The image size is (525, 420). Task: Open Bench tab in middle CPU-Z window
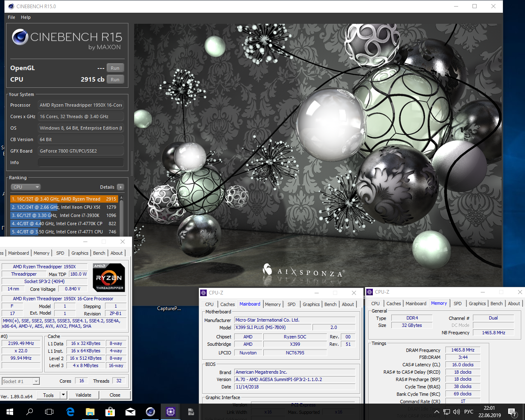(x=331, y=304)
